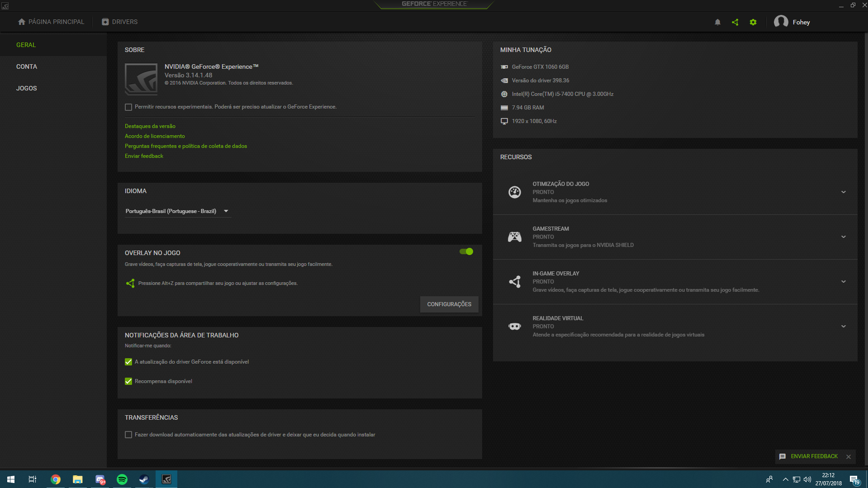
Task: Click the In-Game Overlay share icon
Action: (515, 282)
